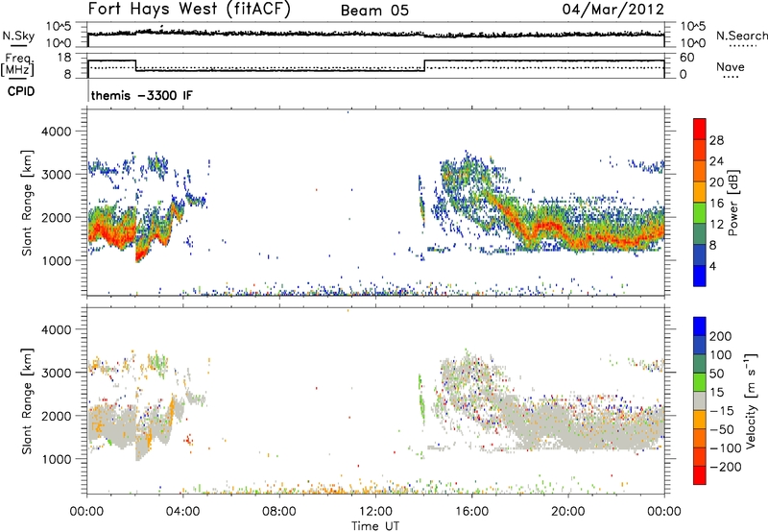The image size is (768, 532).
Task: Click the "28" label on Power color bar
Action: pyautogui.click(x=716, y=140)
